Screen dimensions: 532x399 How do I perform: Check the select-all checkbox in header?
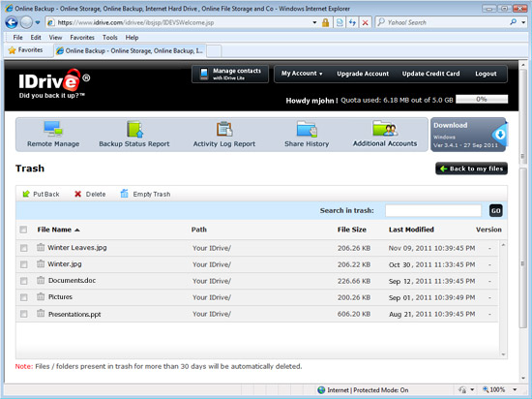23,230
